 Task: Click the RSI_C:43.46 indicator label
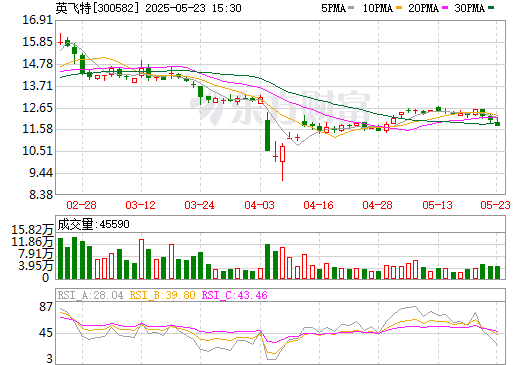coord(235,295)
